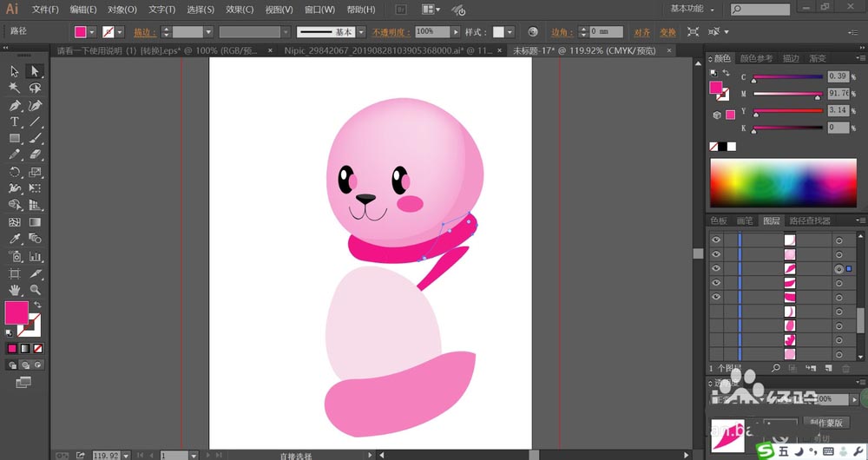Select the Eyedropper tool

click(15, 239)
